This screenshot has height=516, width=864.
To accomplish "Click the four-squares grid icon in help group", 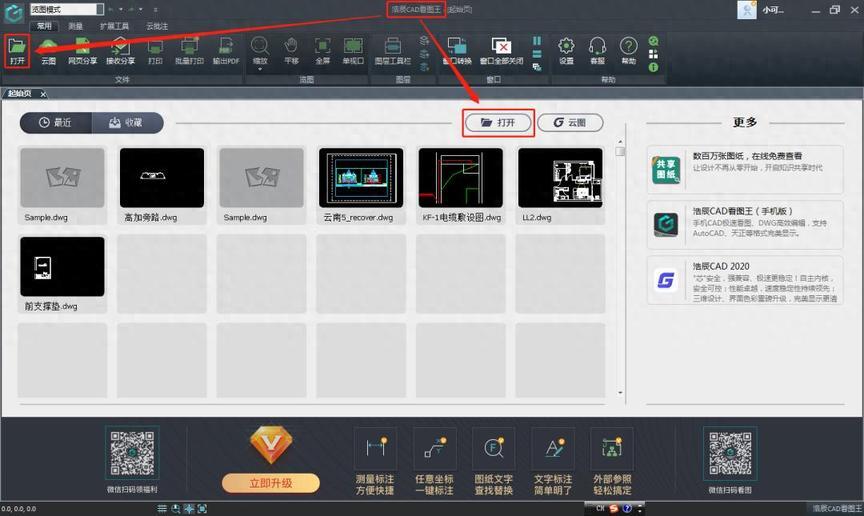I will 654,54.
